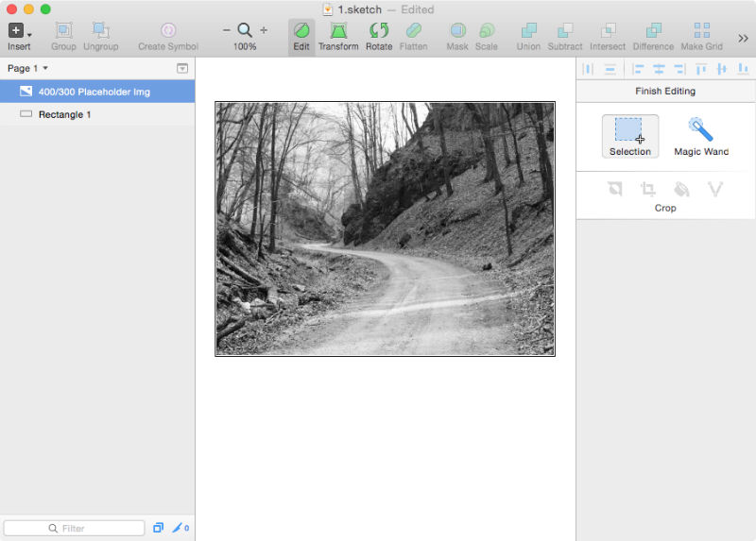The height and width of the screenshot is (541, 756).
Task: Activate the Selection tool
Action: [x=629, y=135]
